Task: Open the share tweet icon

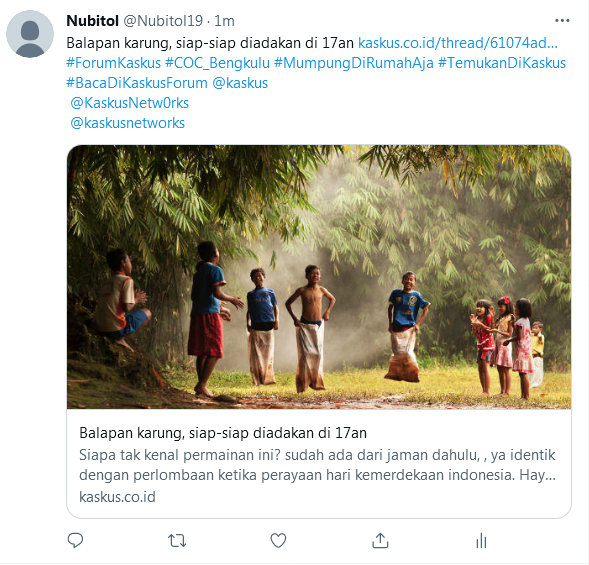Action: click(x=380, y=541)
